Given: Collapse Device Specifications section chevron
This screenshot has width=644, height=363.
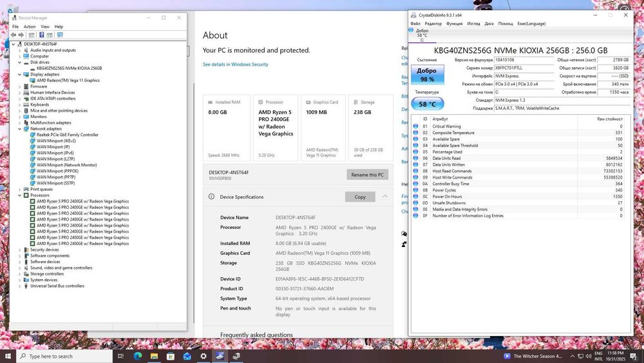Looking at the screenshot, I should pos(385,197).
